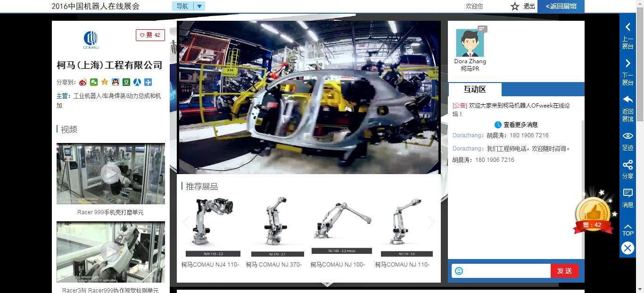Click the [公告] announcement message
Image resolution: width=644 pixels, height=293 pixels.
(512, 109)
